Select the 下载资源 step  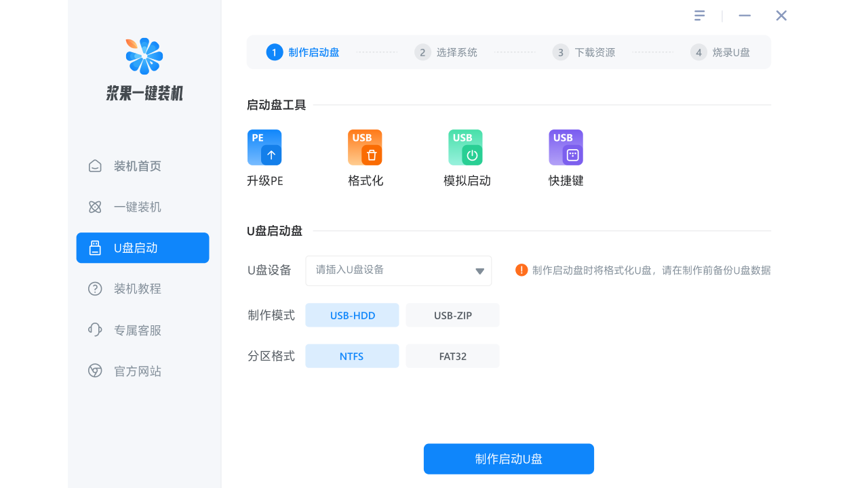point(584,52)
